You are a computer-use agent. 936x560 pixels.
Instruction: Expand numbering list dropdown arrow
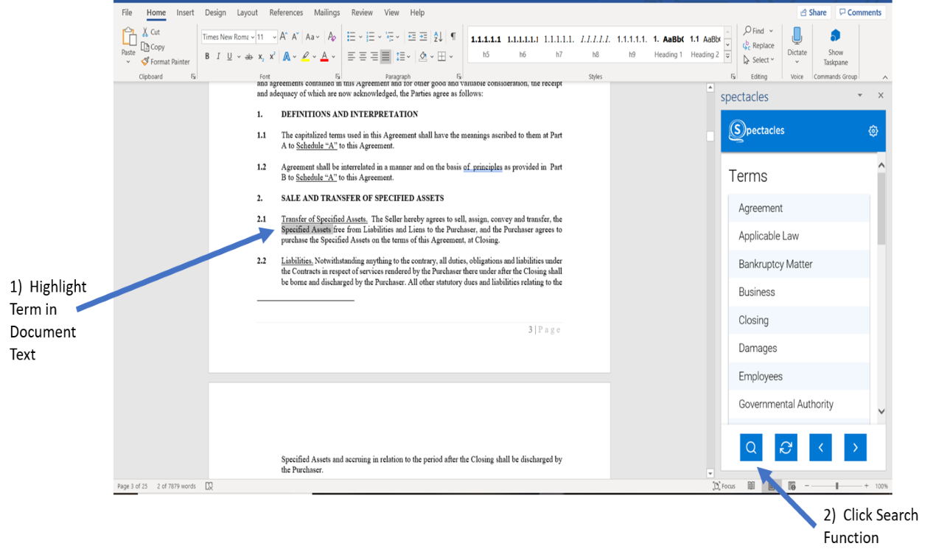[x=380, y=36]
